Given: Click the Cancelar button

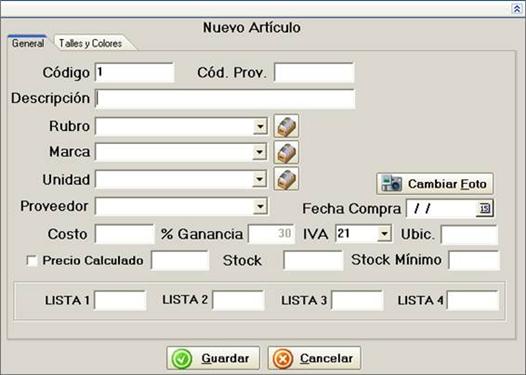Looking at the screenshot, I should pyautogui.click(x=314, y=358).
